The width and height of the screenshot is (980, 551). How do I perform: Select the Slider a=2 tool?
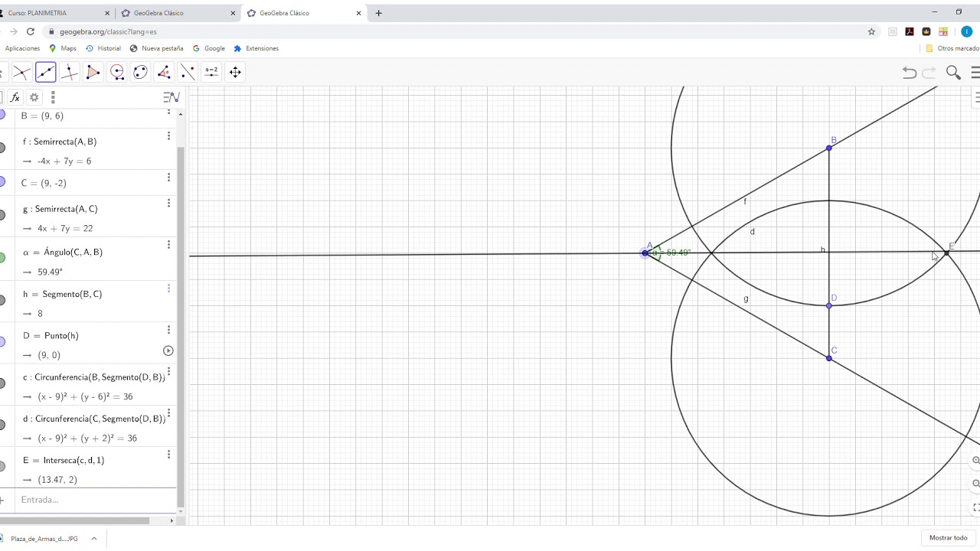(x=211, y=72)
